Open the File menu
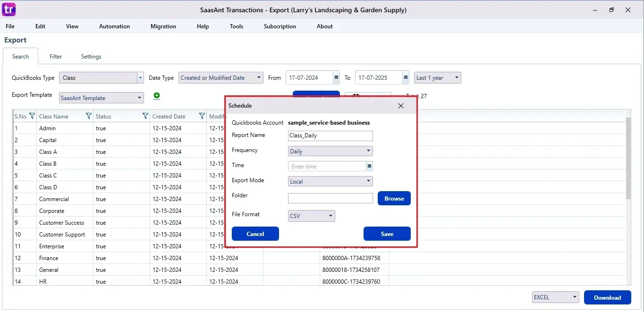This screenshot has height=312, width=644. coord(10,26)
